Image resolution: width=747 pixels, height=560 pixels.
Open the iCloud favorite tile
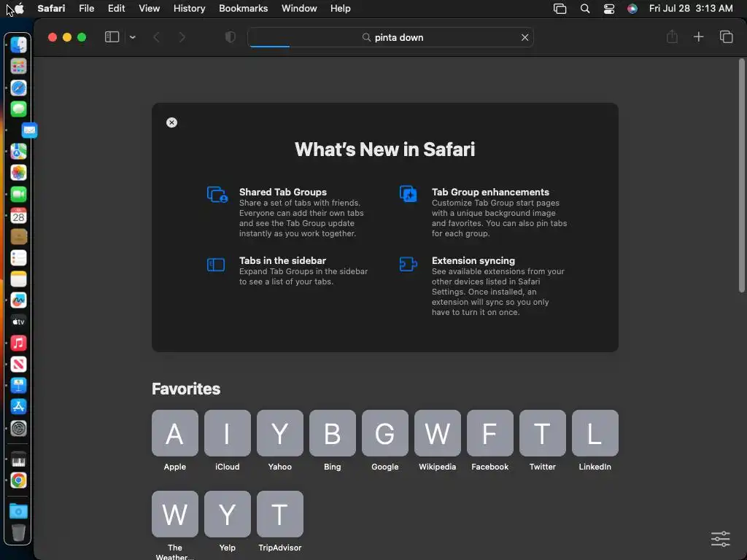pos(228,433)
